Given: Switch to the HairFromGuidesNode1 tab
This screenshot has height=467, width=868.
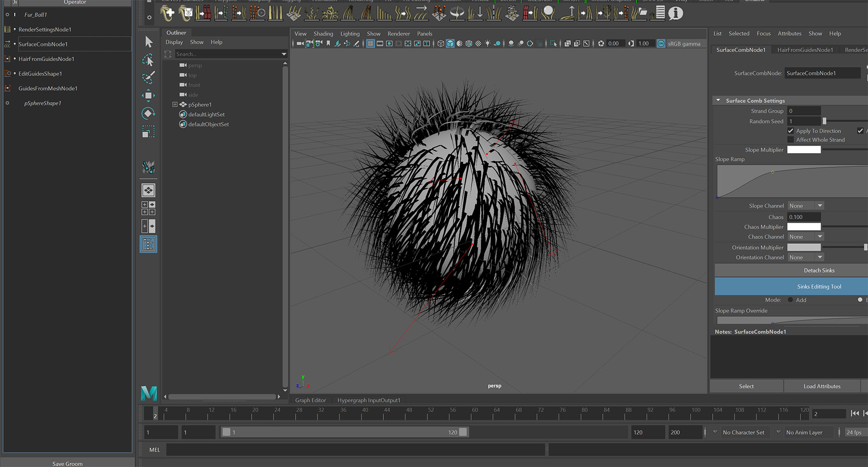Looking at the screenshot, I should click(x=805, y=50).
